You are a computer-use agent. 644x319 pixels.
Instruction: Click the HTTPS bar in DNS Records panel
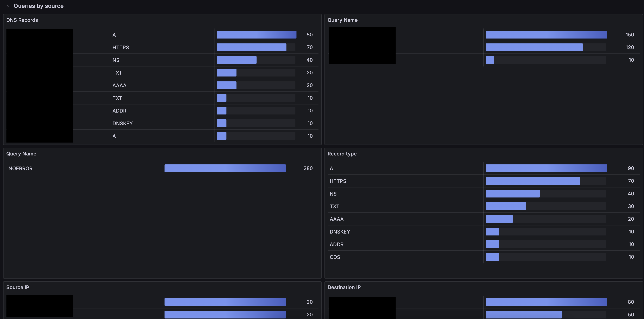pos(251,47)
